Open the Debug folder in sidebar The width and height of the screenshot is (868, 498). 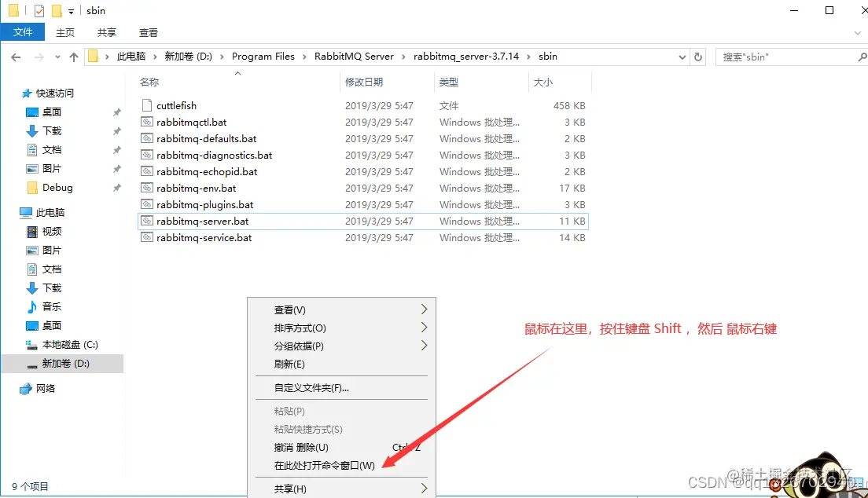point(57,188)
